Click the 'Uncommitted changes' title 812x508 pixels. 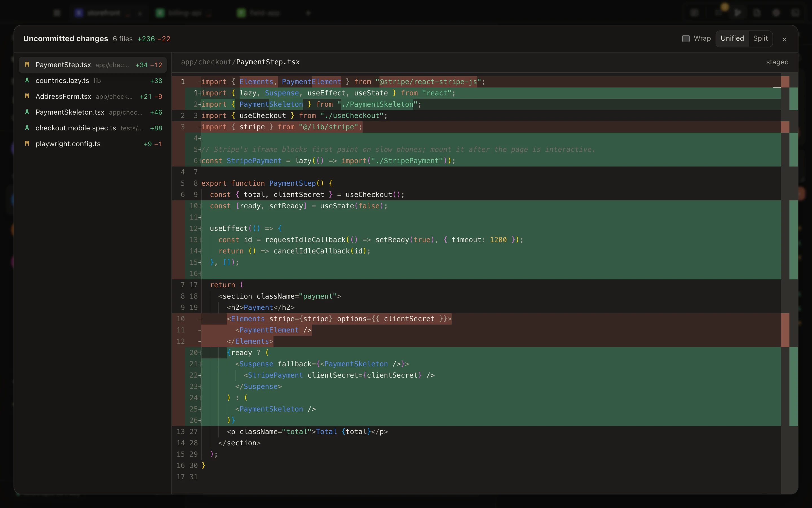[65, 39]
